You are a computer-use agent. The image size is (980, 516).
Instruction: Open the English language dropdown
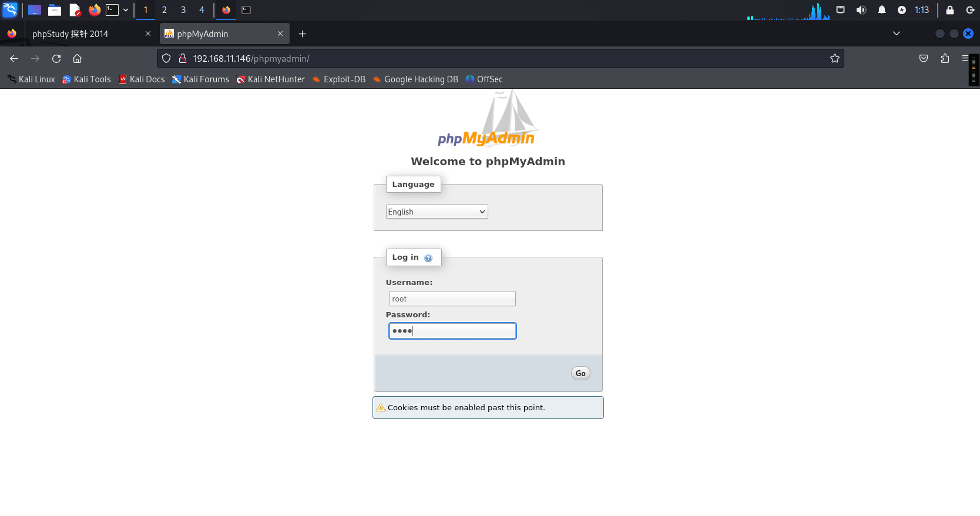coord(437,212)
